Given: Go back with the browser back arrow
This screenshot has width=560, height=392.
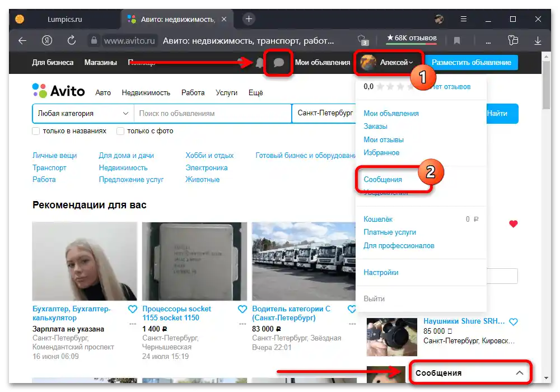Looking at the screenshot, I should pos(22,41).
